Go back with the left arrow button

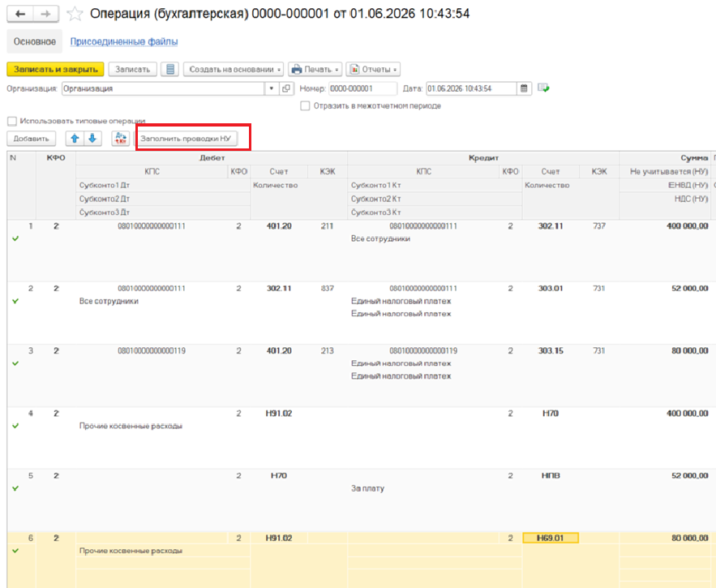[x=20, y=14]
